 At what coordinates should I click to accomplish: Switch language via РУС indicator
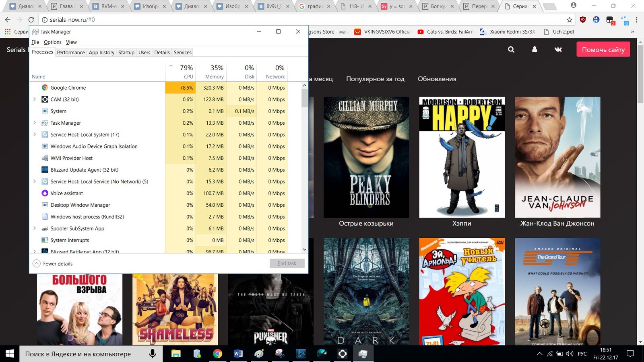pyautogui.click(x=582, y=354)
